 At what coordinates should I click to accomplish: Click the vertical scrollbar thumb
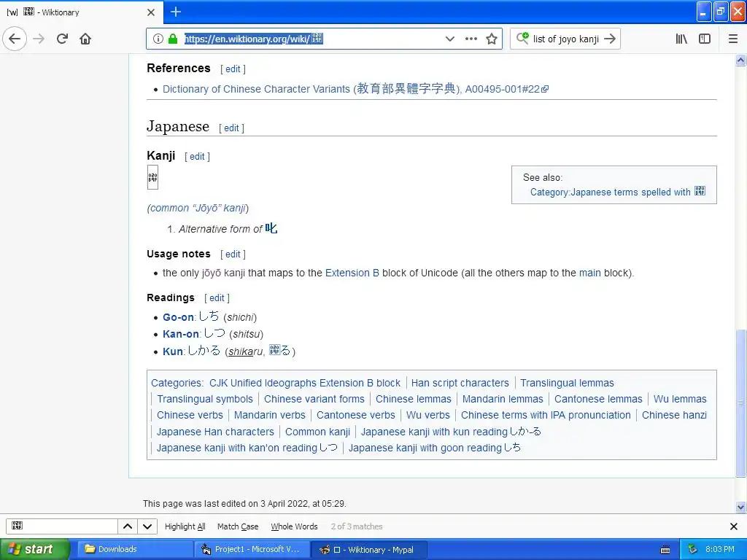tap(741, 402)
